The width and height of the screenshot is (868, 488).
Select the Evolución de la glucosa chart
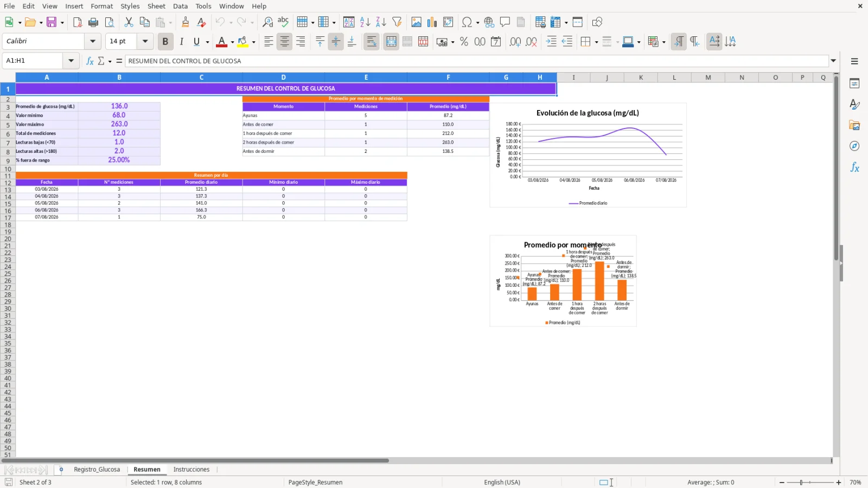[588, 156]
